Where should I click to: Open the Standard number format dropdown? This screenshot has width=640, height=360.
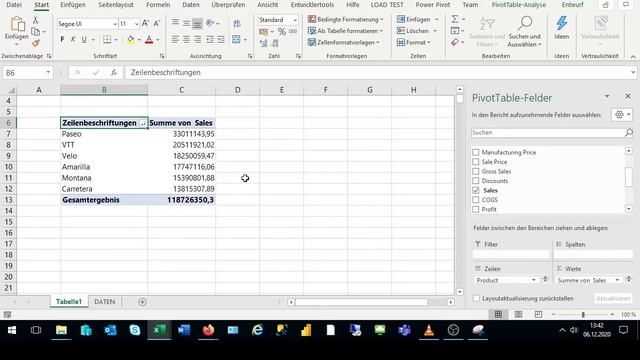295,20
